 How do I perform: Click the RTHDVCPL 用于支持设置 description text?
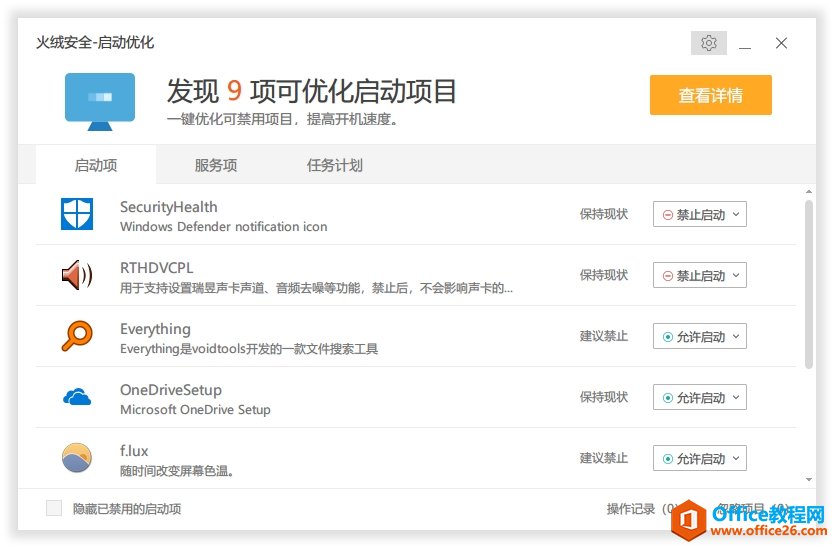[316, 288]
